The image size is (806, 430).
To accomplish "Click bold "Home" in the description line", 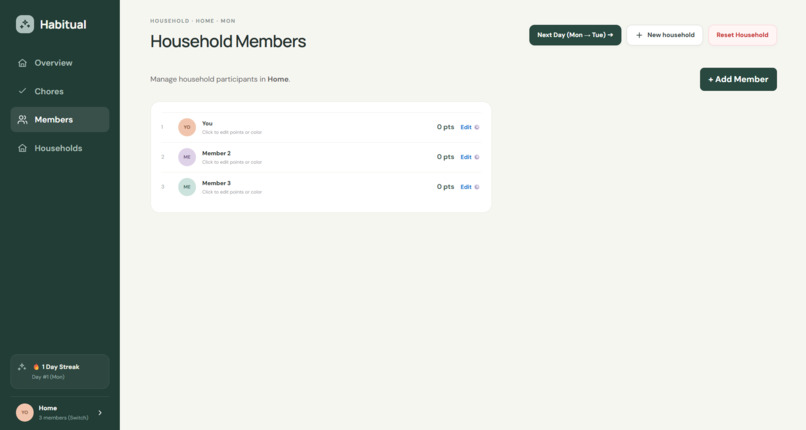I will pyautogui.click(x=278, y=79).
